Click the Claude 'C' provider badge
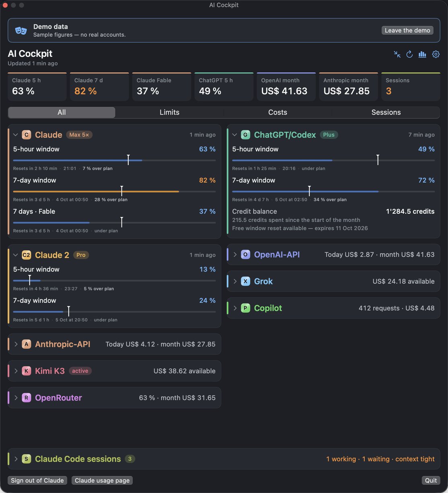Viewport: 448px width, 493px height. [x=26, y=135]
